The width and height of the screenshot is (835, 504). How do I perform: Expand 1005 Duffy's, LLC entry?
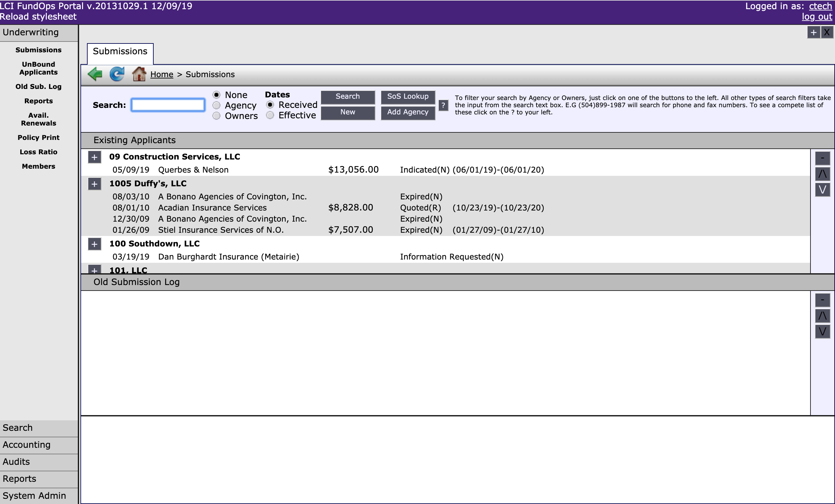pyautogui.click(x=94, y=184)
